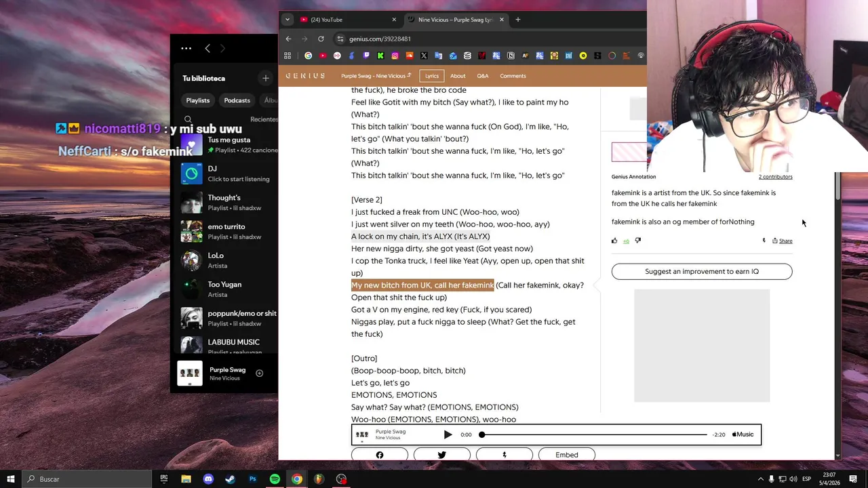Click Purple Swag album thumbnail in Spotify
Screen dimensions: 868x488
[x=190, y=373]
